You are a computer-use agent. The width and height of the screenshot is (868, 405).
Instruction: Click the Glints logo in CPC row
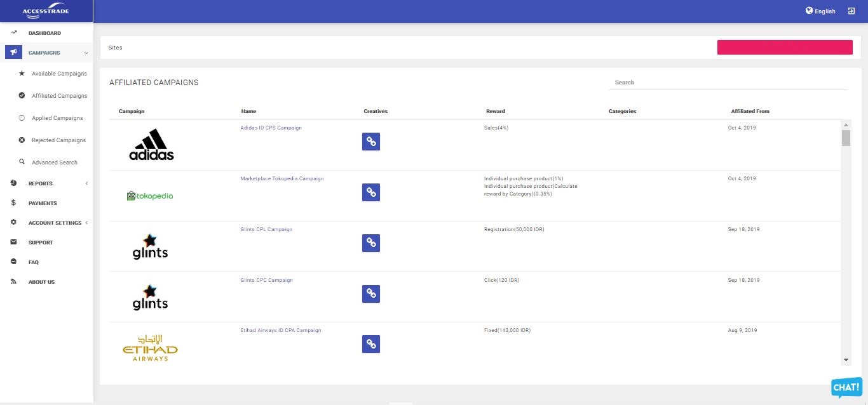[150, 297]
